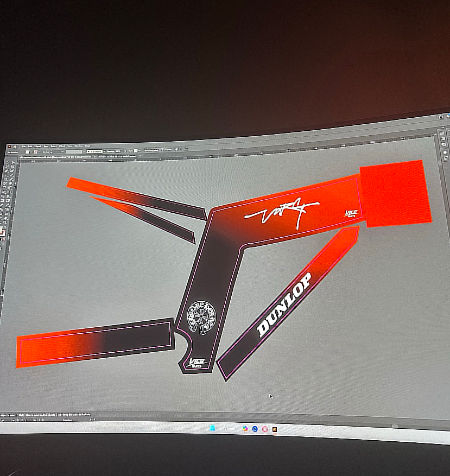The width and height of the screenshot is (450, 476).
Task: Select the Paintbrush tool
Action: 11,179
